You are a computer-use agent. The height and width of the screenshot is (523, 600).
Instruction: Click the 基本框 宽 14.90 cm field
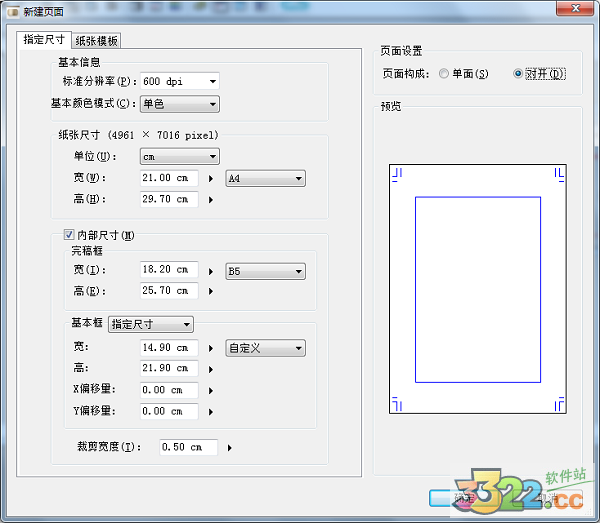pos(169,347)
